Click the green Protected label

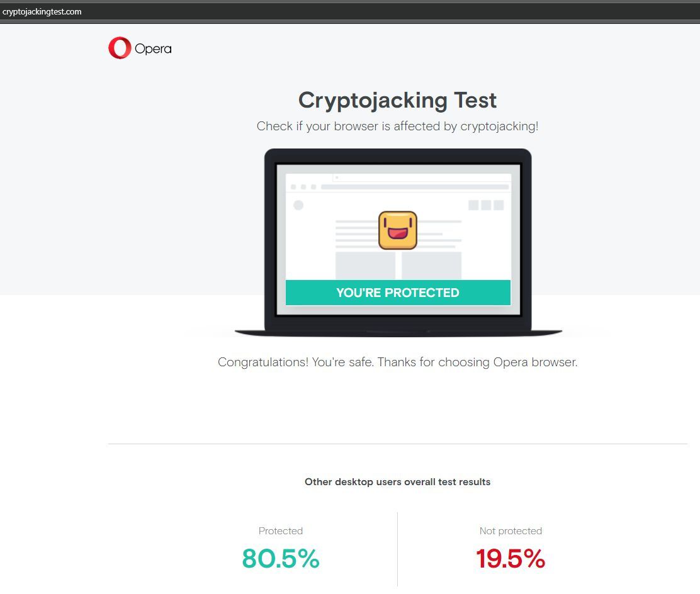(280, 530)
